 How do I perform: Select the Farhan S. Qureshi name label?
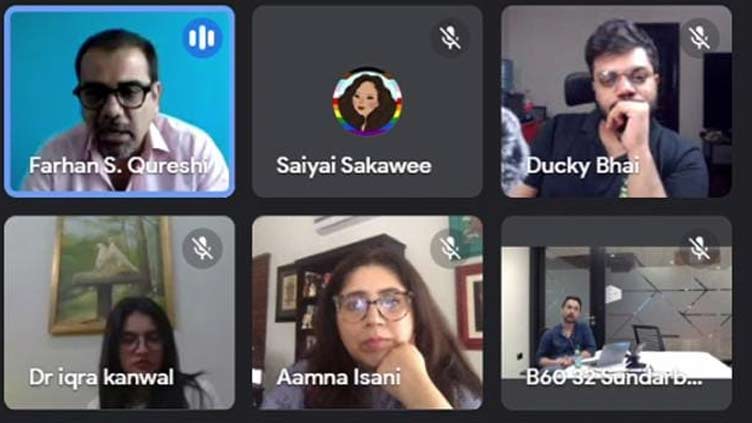(118, 165)
